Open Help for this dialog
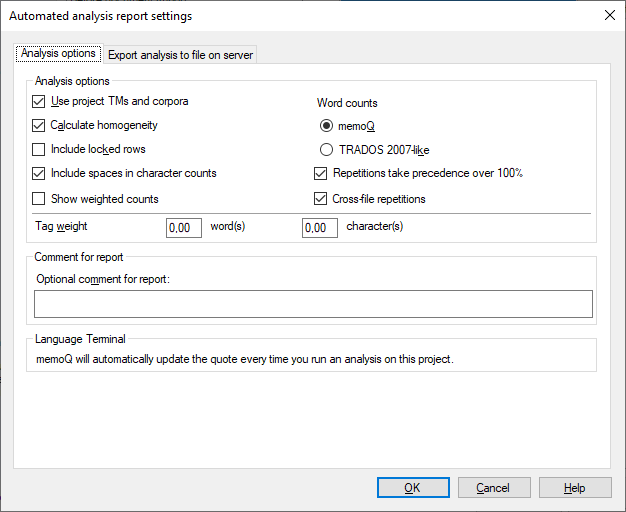The image size is (626, 512). coord(574,488)
